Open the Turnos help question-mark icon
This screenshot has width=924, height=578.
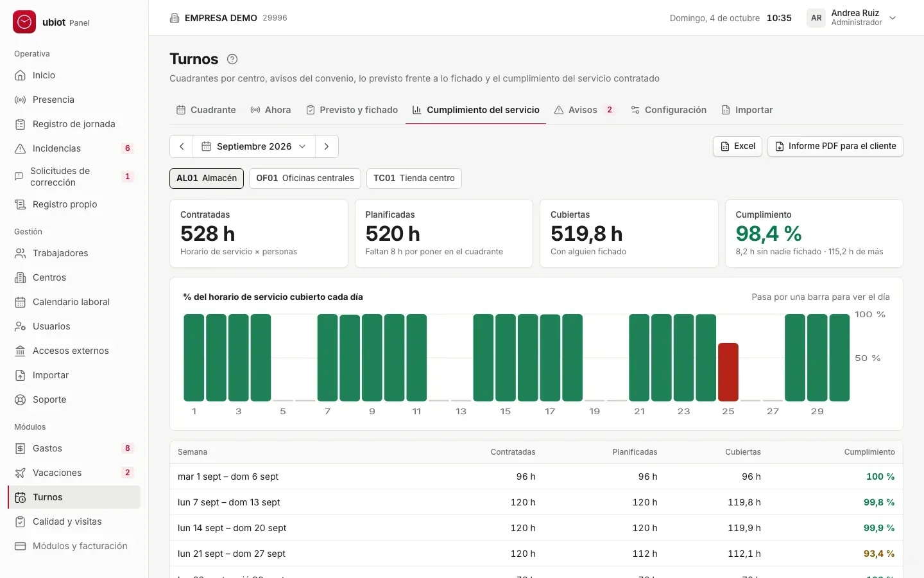[x=232, y=59]
